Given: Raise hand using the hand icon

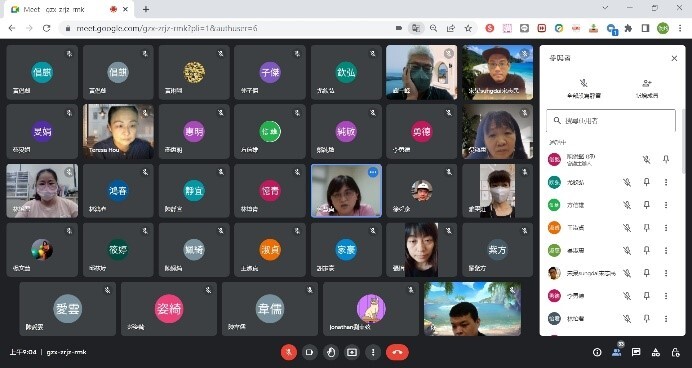Looking at the screenshot, I should (x=331, y=352).
